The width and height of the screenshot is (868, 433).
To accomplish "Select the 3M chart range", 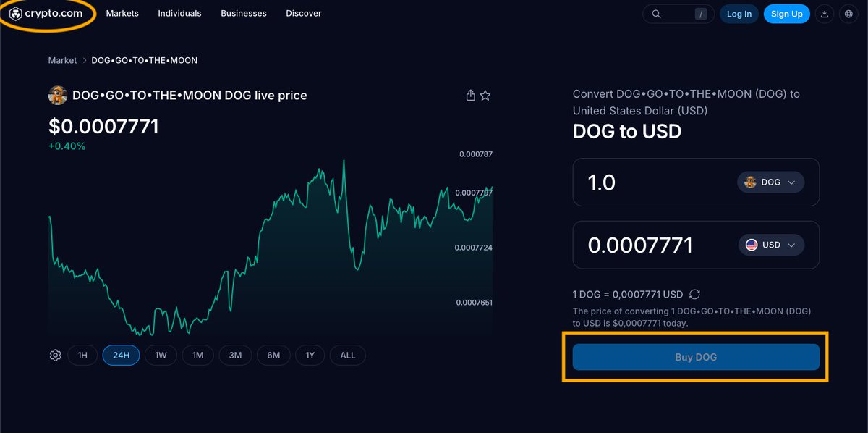I will [235, 356].
